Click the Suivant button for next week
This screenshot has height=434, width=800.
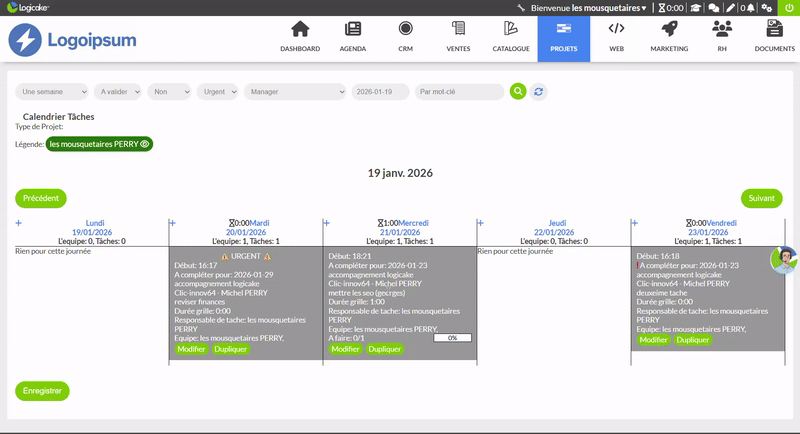click(761, 198)
